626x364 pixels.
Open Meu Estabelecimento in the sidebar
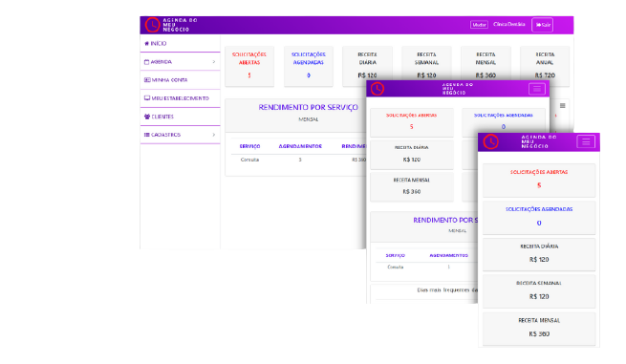click(180, 98)
